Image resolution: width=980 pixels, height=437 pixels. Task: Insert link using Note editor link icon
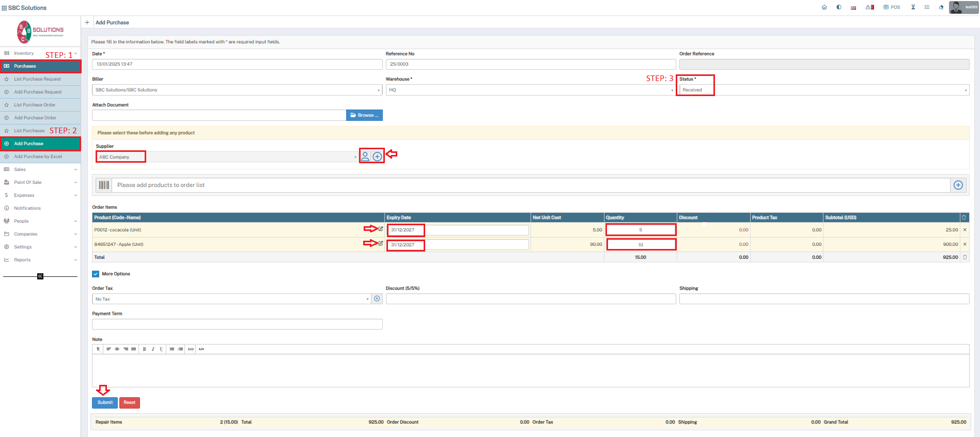pyautogui.click(x=191, y=349)
